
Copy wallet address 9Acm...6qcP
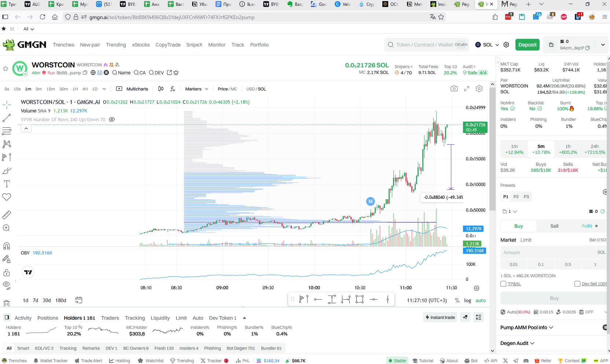coord(588,48)
